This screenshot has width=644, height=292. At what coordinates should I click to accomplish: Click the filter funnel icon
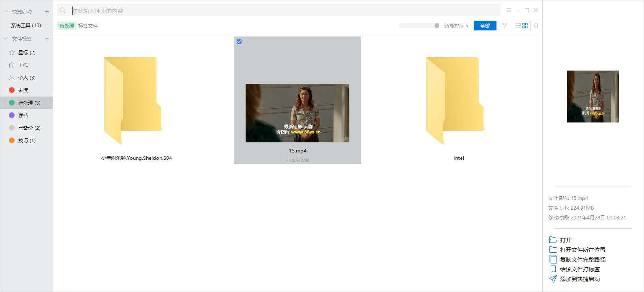pyautogui.click(x=505, y=26)
